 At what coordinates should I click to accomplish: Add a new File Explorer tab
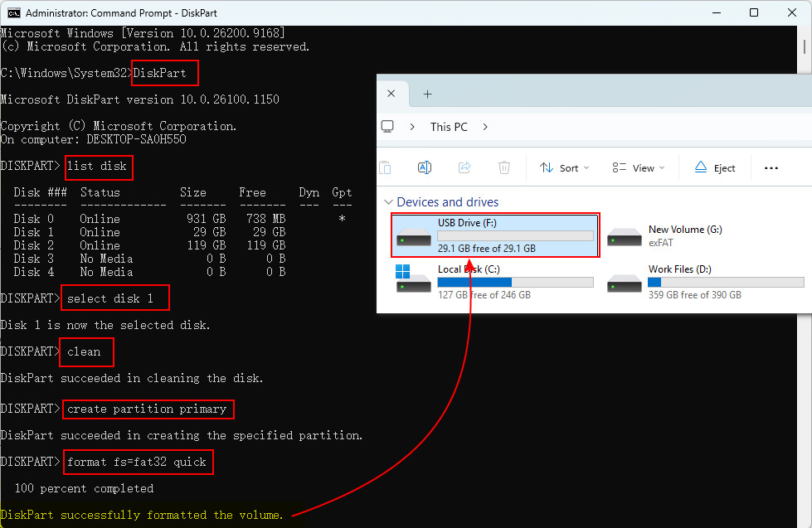coord(427,94)
